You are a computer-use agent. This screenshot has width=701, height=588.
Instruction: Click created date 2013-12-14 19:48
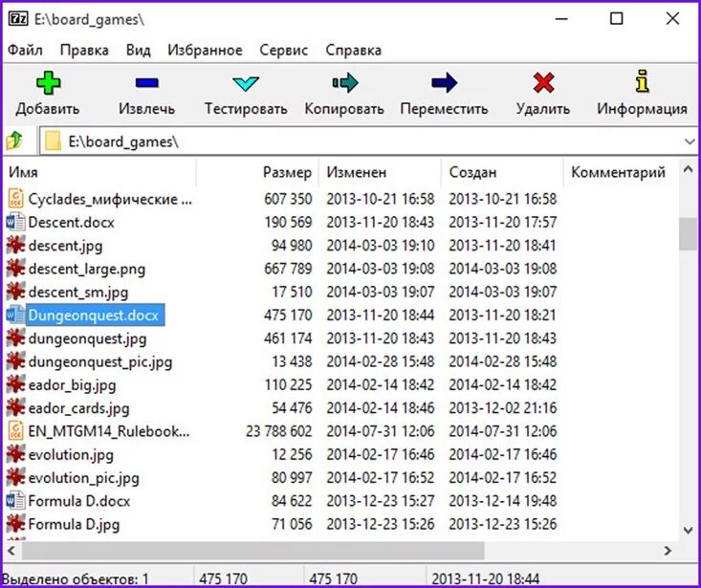[502, 501]
